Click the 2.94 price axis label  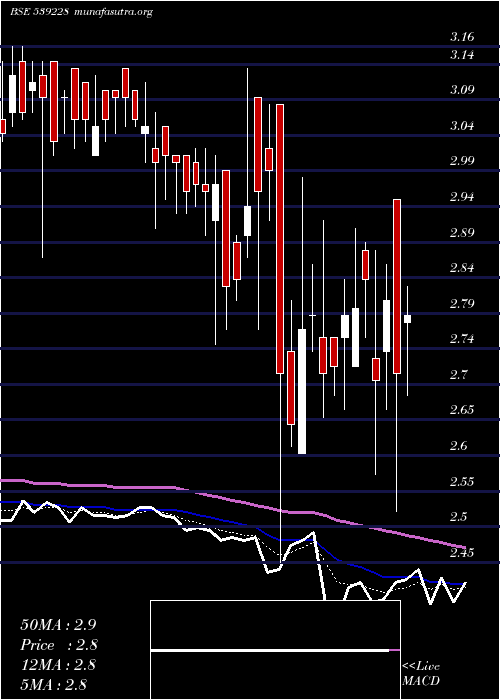[462, 197]
